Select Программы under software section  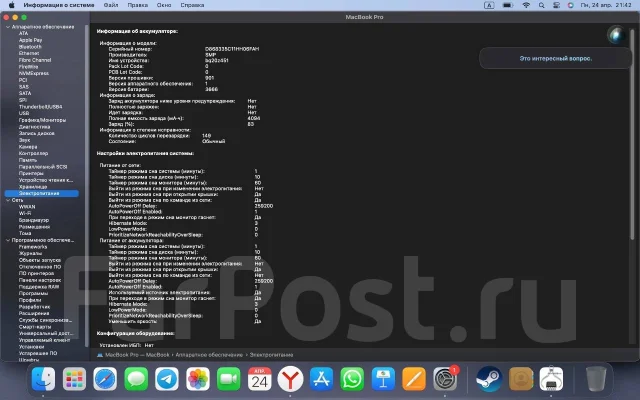[33, 293]
